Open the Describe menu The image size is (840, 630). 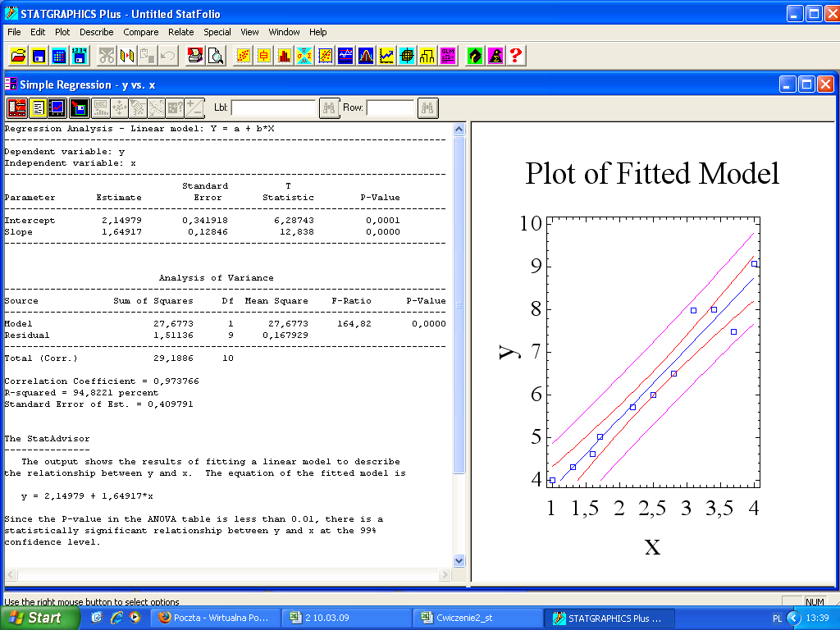[x=97, y=32]
